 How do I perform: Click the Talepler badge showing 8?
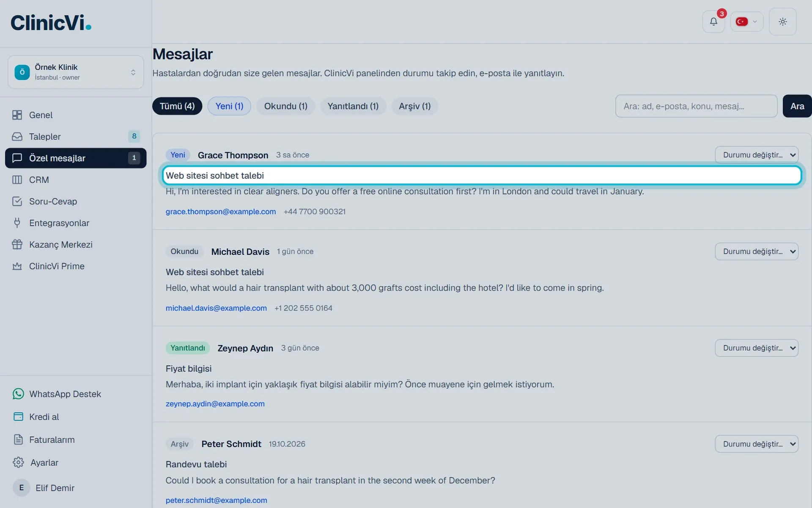coord(134,136)
